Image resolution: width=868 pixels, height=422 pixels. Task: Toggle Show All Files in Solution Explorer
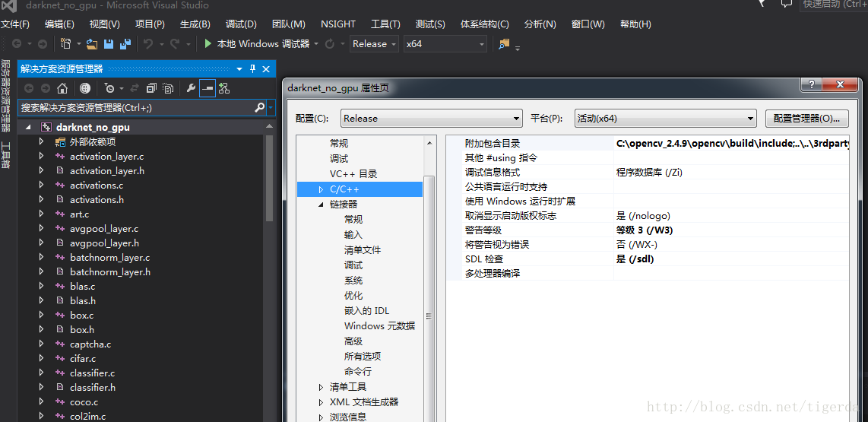[168, 88]
